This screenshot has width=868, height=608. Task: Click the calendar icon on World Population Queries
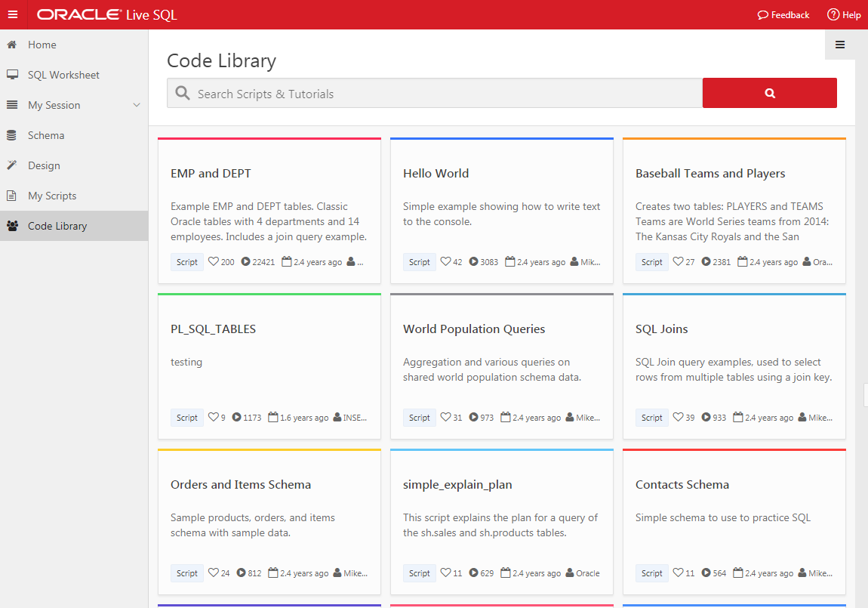pos(506,417)
